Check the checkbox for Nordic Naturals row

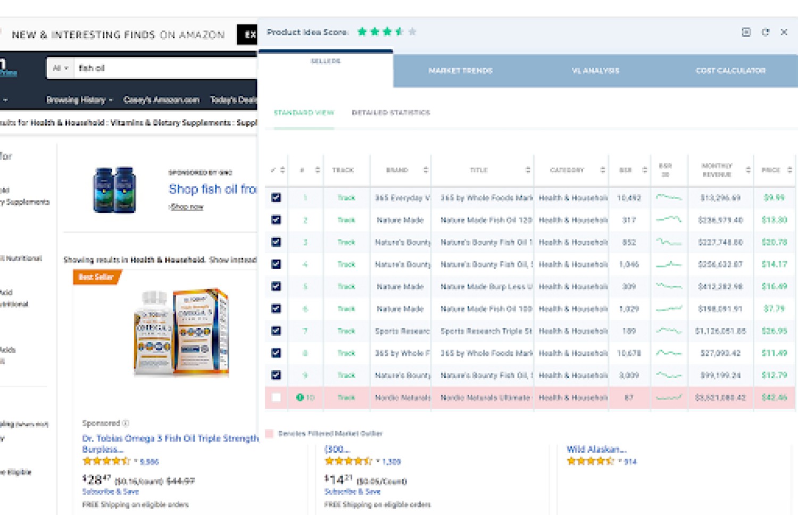(x=276, y=397)
